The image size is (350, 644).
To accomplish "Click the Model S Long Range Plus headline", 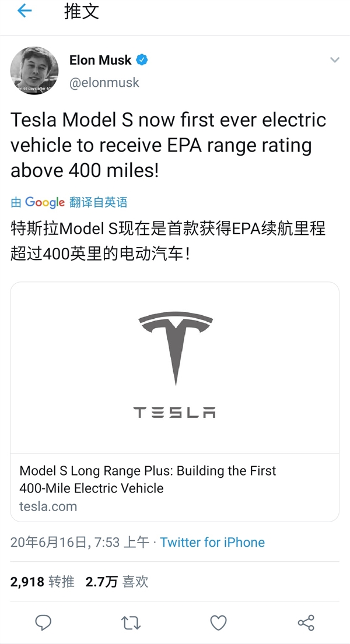I will pos(148,479).
